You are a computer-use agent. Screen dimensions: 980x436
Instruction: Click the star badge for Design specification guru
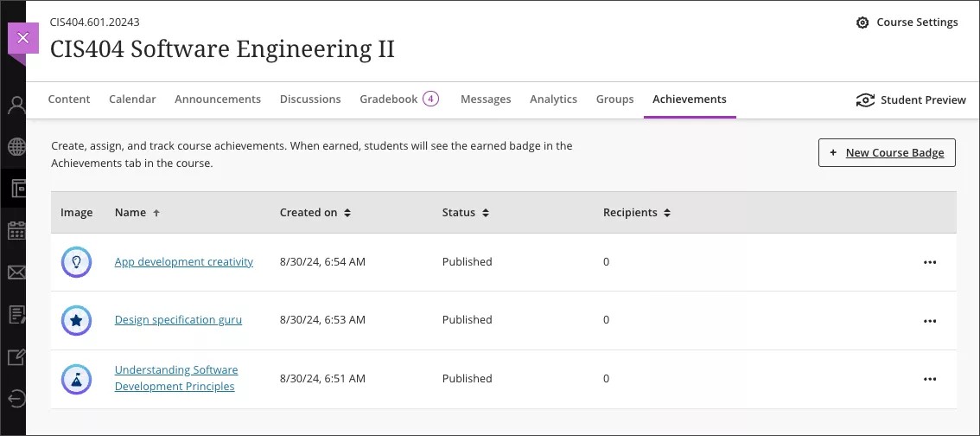tap(76, 320)
